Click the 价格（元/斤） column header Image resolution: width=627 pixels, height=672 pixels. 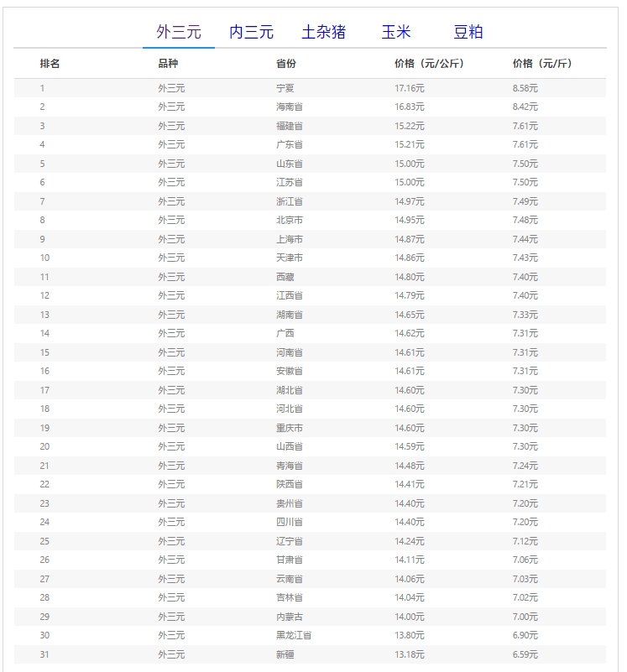pyautogui.click(x=542, y=64)
